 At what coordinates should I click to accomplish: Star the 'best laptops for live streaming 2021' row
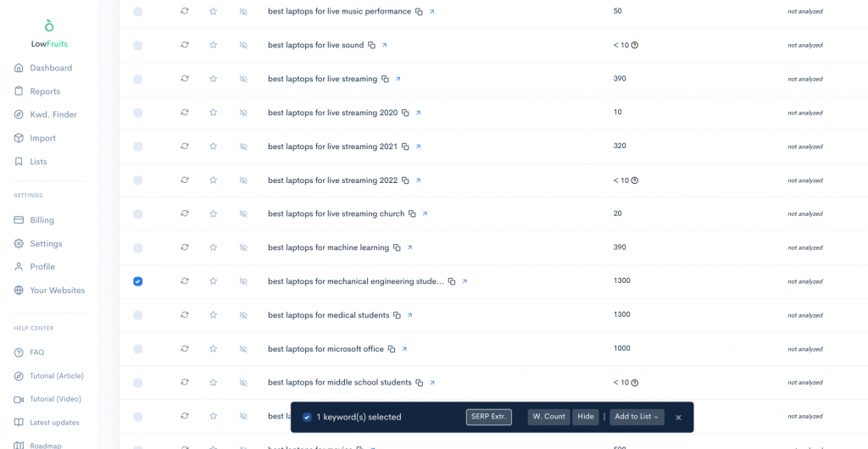coord(213,146)
